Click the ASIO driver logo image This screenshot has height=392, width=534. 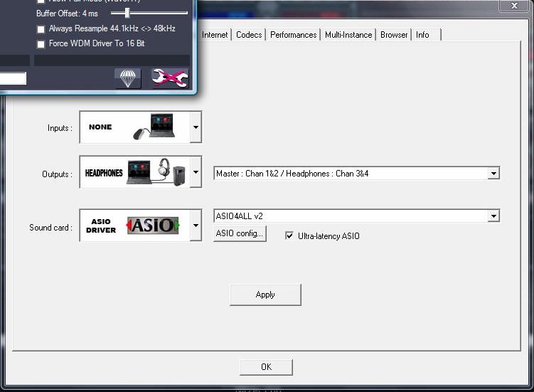(x=135, y=226)
